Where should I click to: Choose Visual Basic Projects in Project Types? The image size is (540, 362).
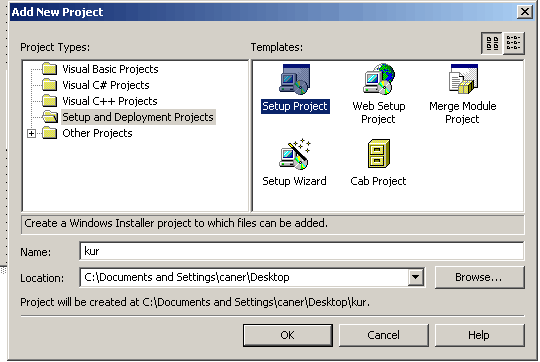[110, 69]
